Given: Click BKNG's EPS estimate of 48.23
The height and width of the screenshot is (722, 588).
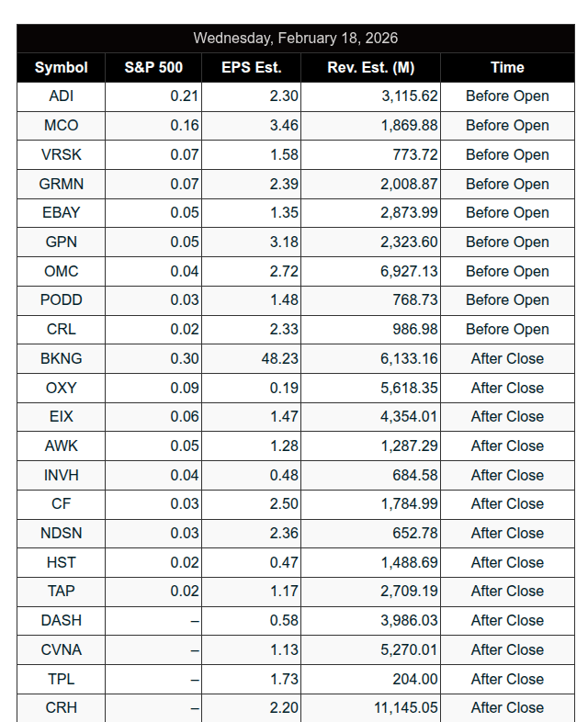Looking at the screenshot, I should click(278, 358).
